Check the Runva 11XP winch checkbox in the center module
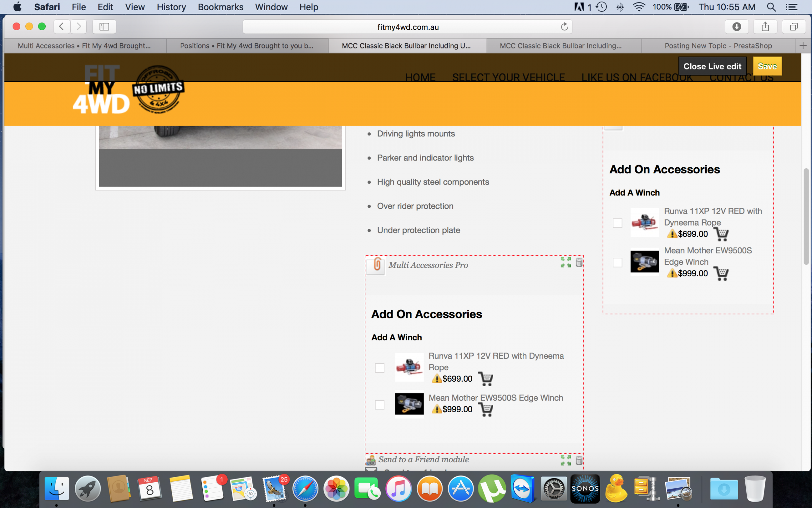This screenshot has width=812, height=508. pyautogui.click(x=380, y=368)
